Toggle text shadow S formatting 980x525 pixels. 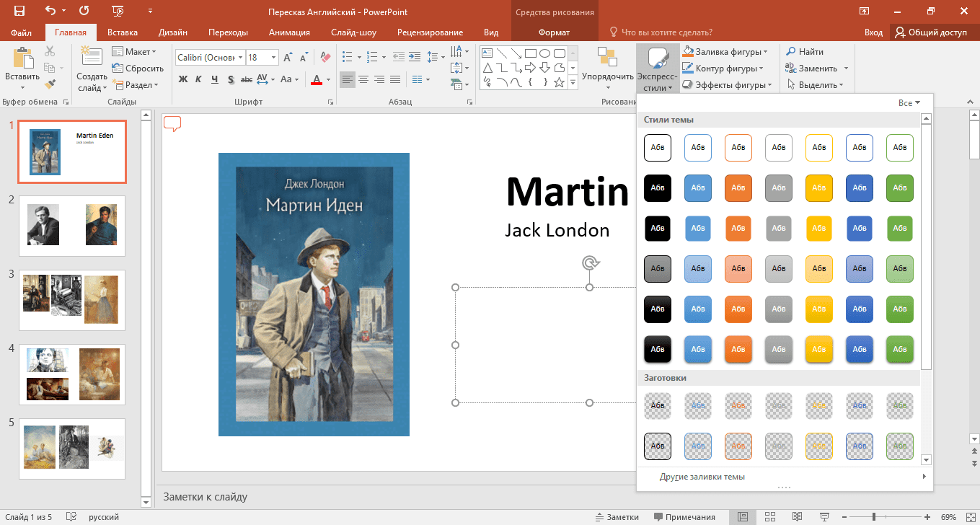tap(231, 79)
